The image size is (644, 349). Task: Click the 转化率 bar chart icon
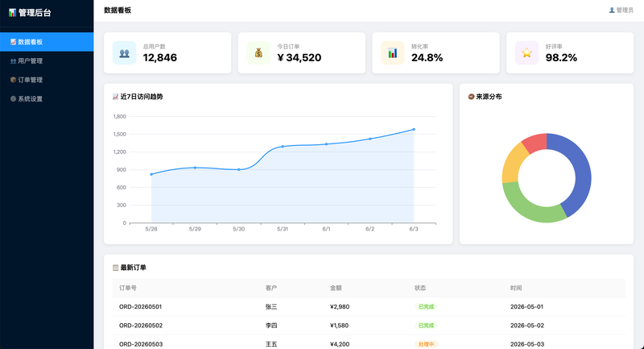393,53
